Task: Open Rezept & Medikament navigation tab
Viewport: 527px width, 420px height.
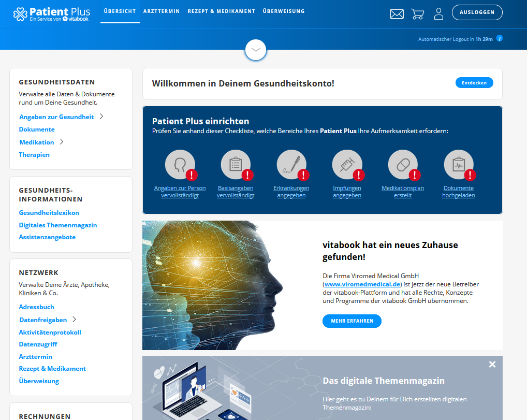Action: pos(222,11)
